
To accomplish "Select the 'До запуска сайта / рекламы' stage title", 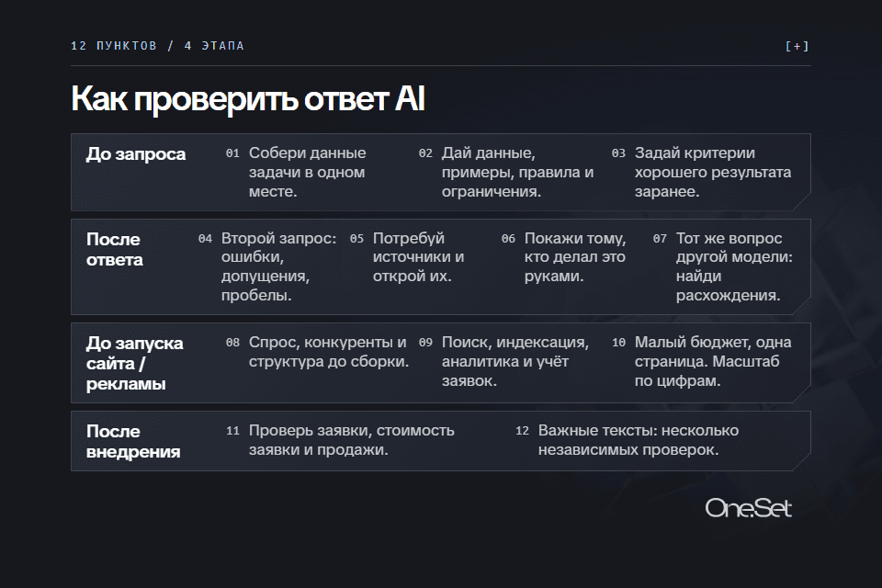I will point(134,364).
